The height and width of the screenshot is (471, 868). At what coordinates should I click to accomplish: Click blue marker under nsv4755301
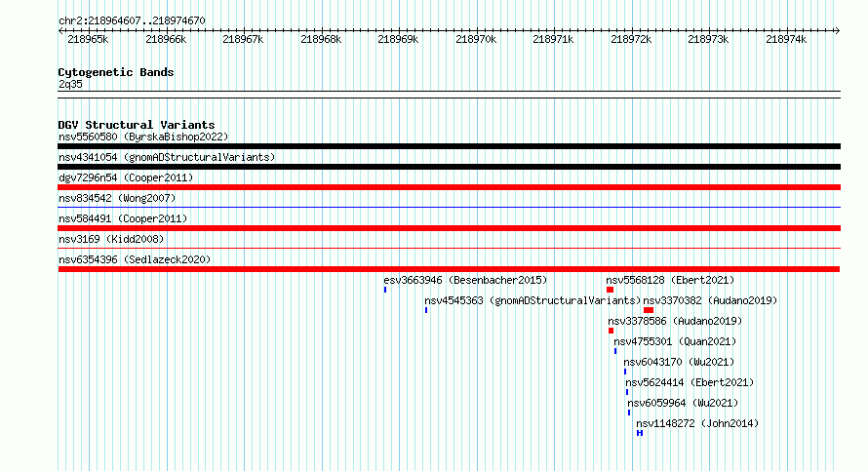[615, 351]
